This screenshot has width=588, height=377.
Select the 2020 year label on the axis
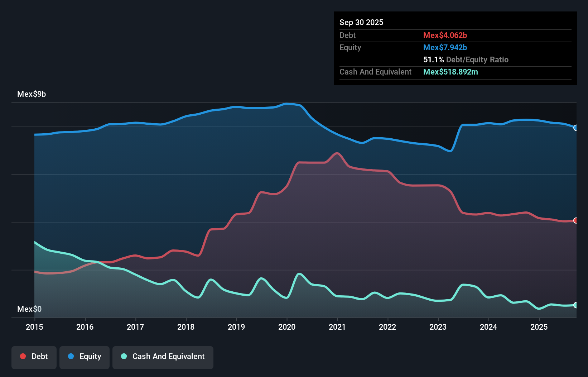click(x=287, y=327)
